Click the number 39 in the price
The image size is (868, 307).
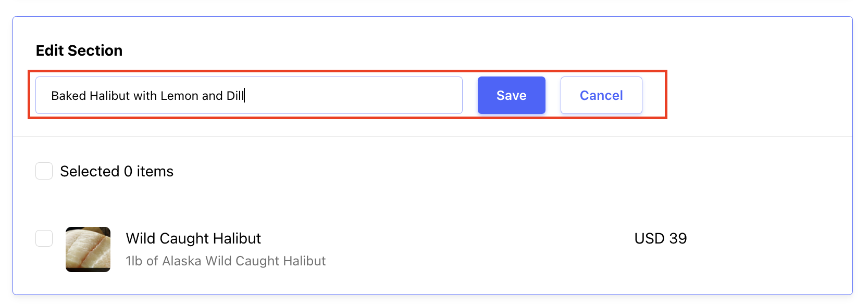pyautogui.click(x=678, y=238)
